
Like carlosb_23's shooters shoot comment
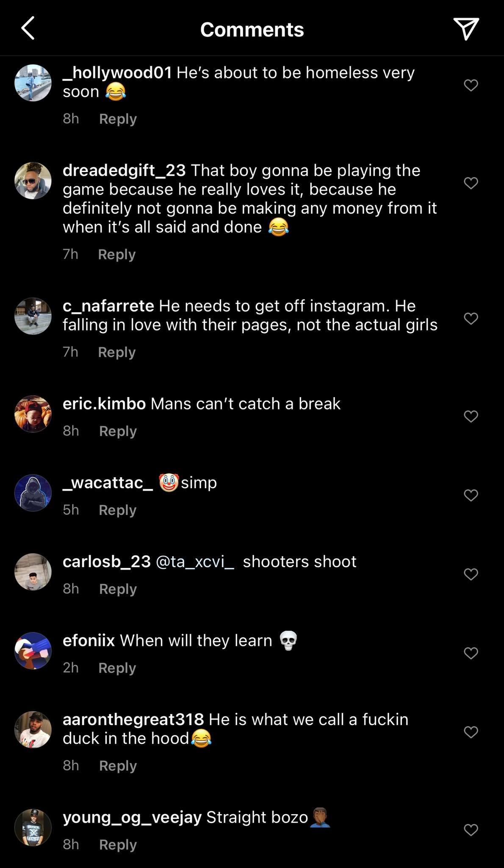pyautogui.click(x=471, y=574)
